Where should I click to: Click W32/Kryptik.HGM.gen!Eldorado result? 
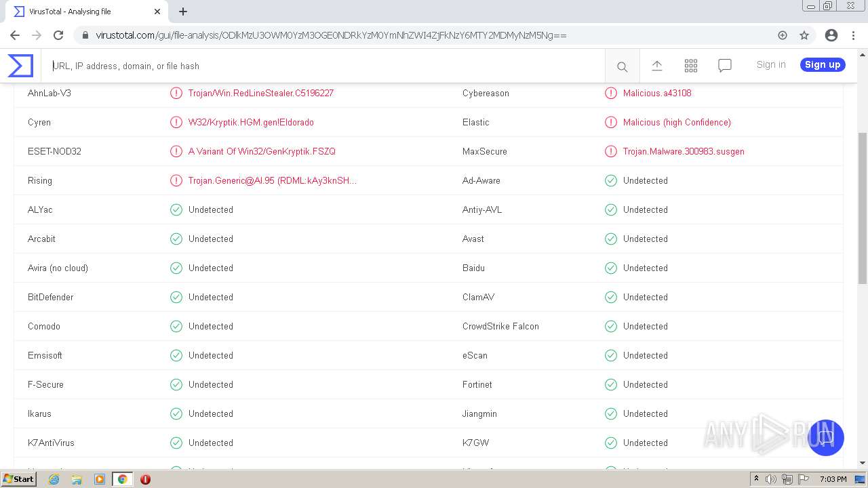(x=251, y=122)
